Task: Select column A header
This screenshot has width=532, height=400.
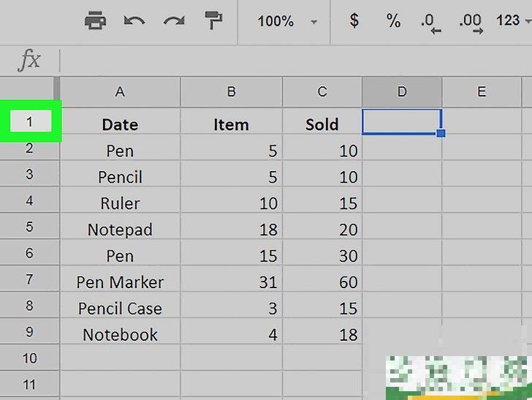Action: (120, 92)
